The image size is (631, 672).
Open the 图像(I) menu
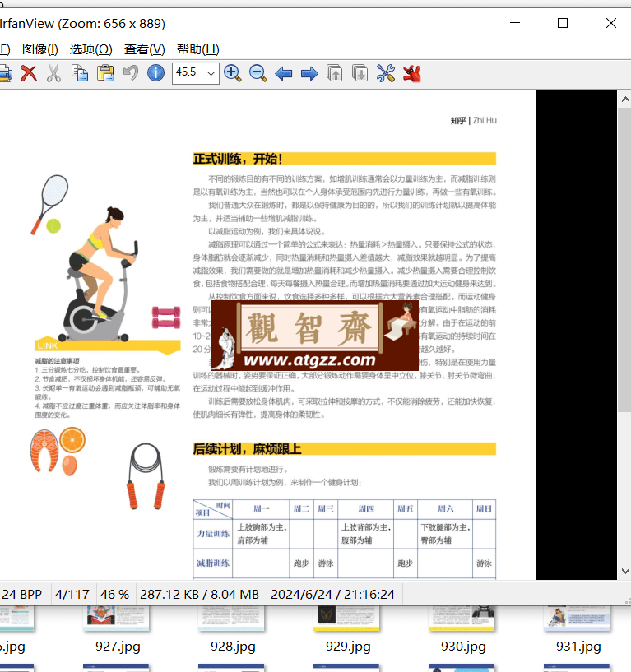click(x=39, y=49)
